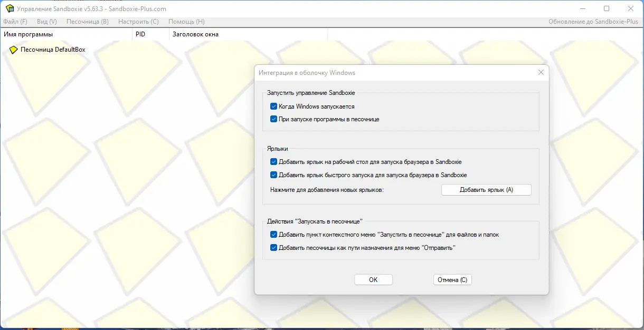Close the "Интеграция в оболочку Windows" dialog
This screenshot has width=644, height=330.
[541, 73]
